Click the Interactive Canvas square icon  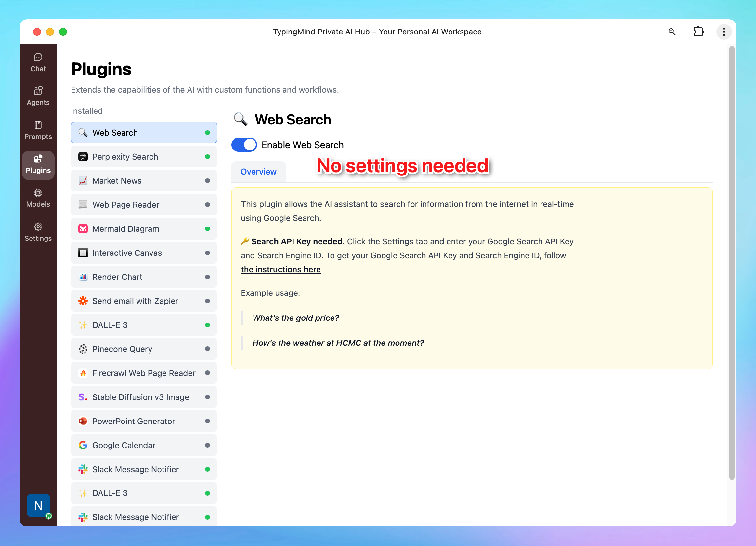tap(83, 253)
